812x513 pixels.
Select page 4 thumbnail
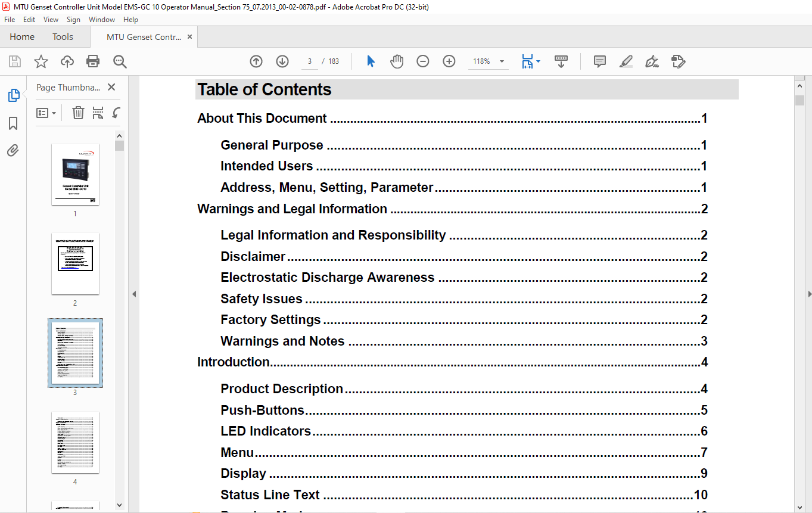[75, 442]
